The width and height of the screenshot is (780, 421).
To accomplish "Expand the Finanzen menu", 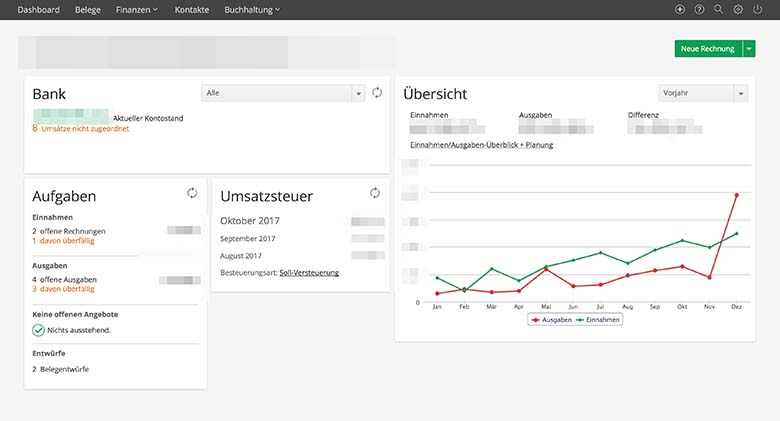I will 137,9.
